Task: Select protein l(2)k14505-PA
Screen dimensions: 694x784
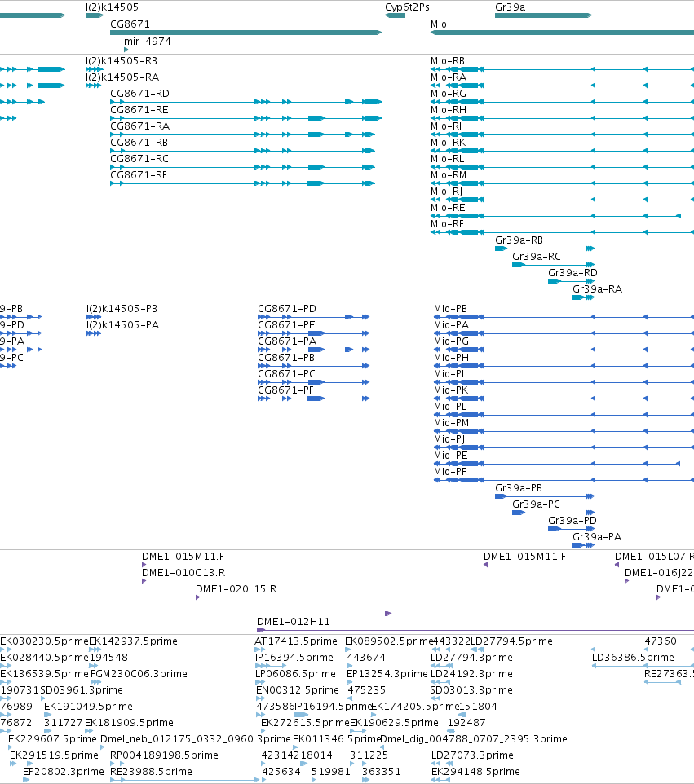Action: [x=94, y=333]
